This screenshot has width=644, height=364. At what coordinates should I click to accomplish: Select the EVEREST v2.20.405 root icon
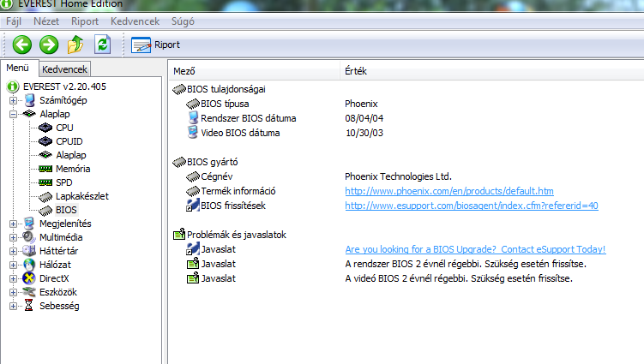click(13, 87)
